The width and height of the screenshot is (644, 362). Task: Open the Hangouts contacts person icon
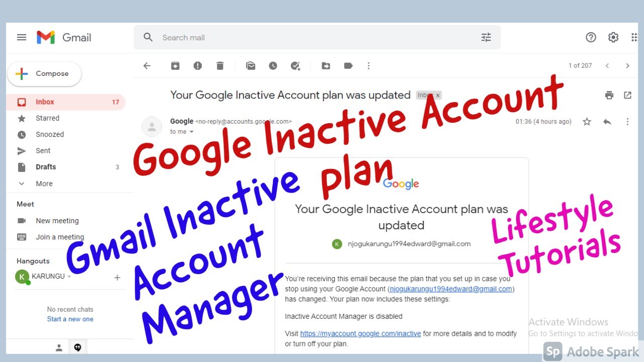coord(59,347)
